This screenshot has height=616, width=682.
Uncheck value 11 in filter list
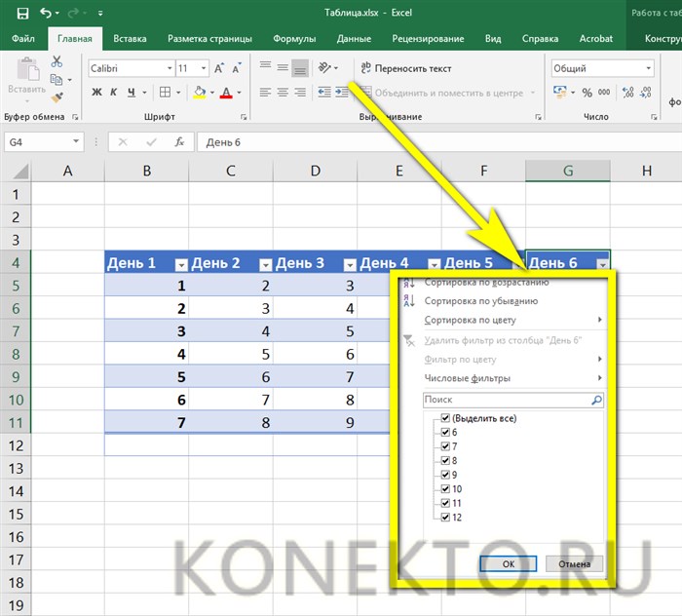(445, 503)
